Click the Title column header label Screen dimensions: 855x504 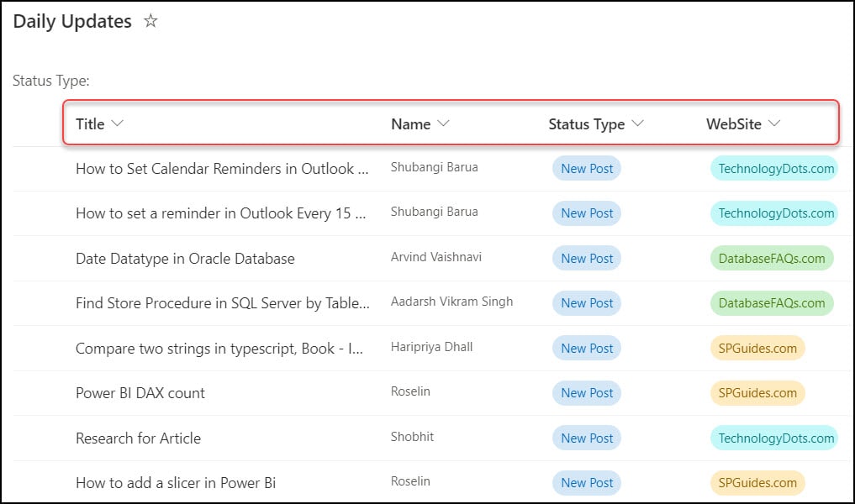pos(90,124)
